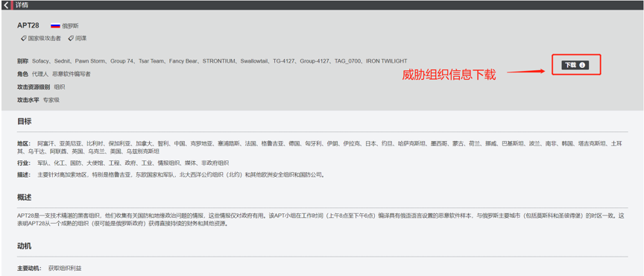Click the 国家级攻击者 tag
This screenshot has width=644, height=276.
tap(41, 38)
